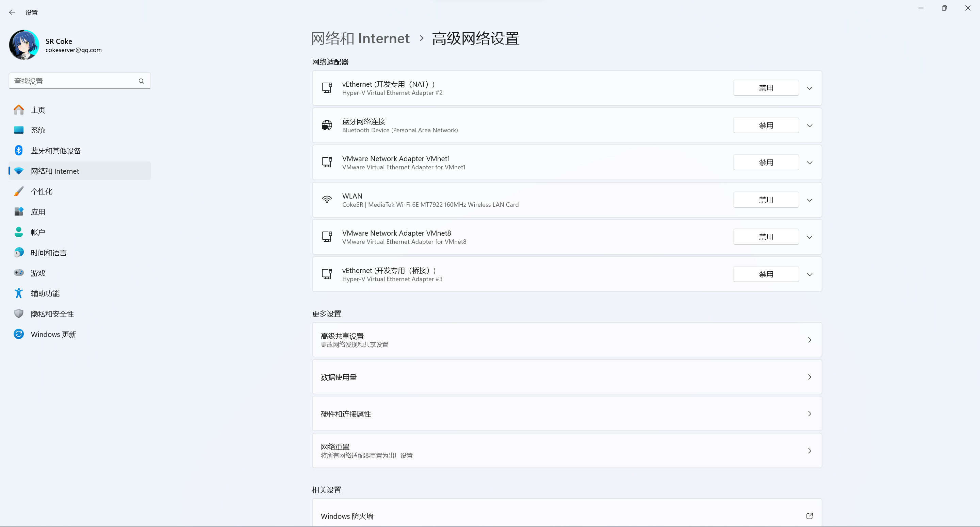Go back with the arrow in the title bar
Screen dimensions: 980x527
(12, 12)
